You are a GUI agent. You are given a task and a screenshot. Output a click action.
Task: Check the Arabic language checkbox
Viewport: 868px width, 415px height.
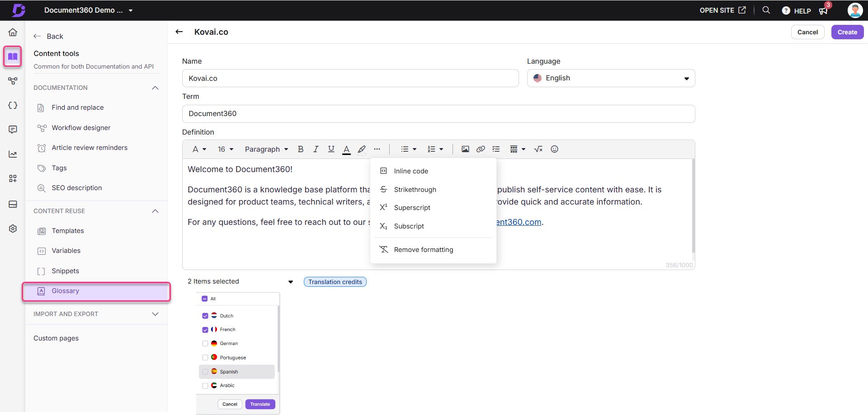point(205,386)
